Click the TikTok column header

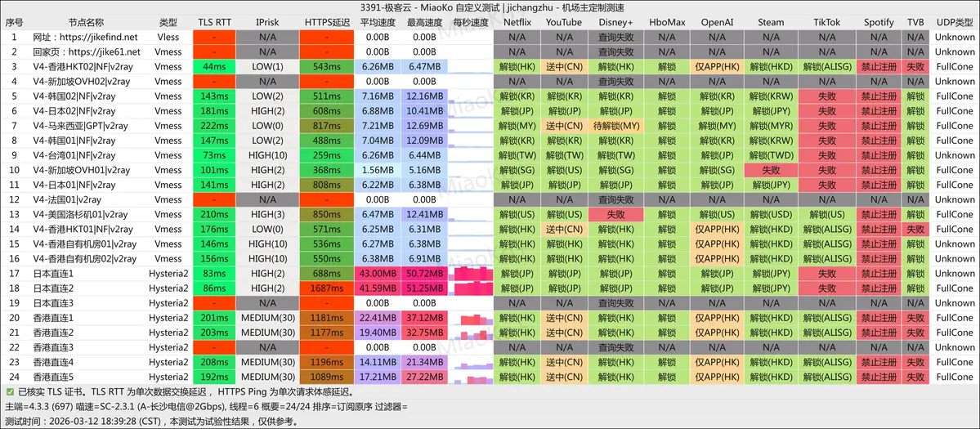[x=827, y=23]
